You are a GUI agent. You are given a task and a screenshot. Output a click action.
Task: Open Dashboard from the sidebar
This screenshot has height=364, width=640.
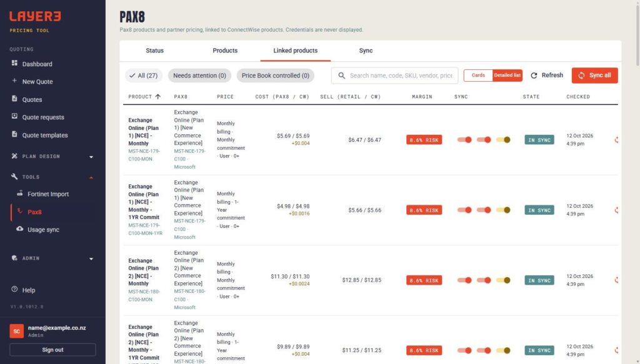(x=37, y=64)
